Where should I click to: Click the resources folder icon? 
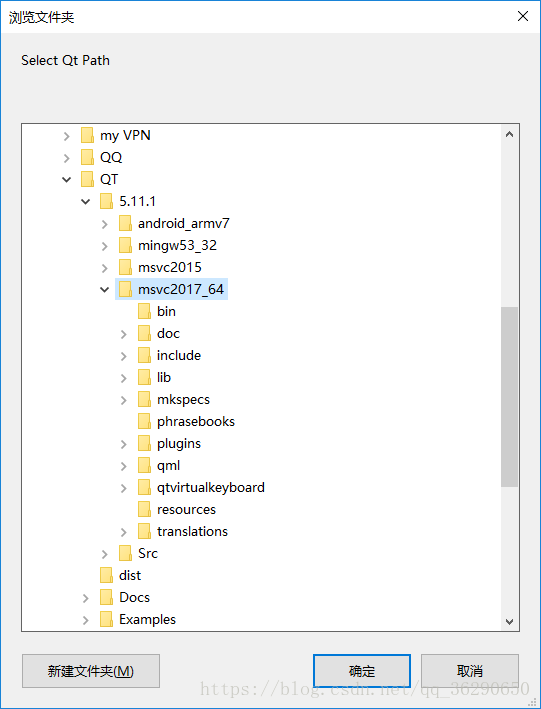(144, 510)
